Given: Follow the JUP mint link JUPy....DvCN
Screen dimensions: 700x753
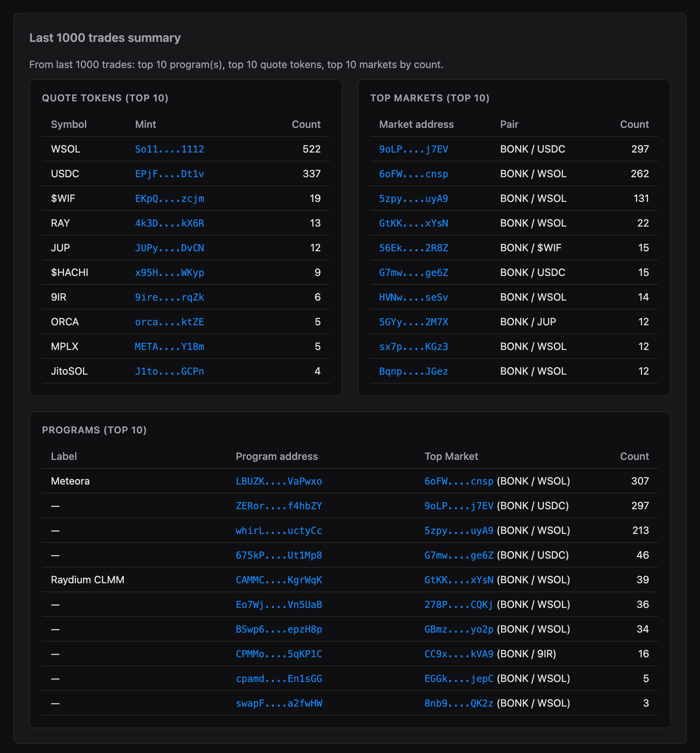Looking at the screenshot, I should [169, 248].
